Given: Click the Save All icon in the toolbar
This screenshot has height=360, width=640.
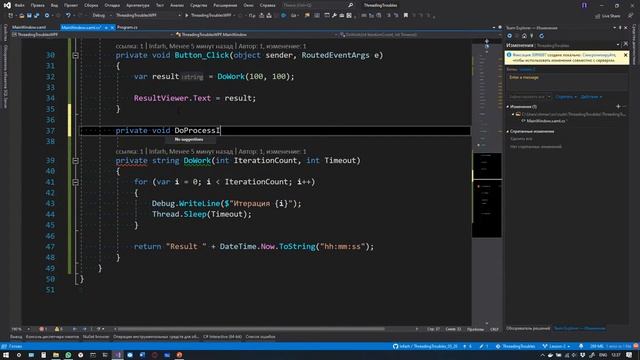Looking at the screenshot, I should click(x=37, y=16).
